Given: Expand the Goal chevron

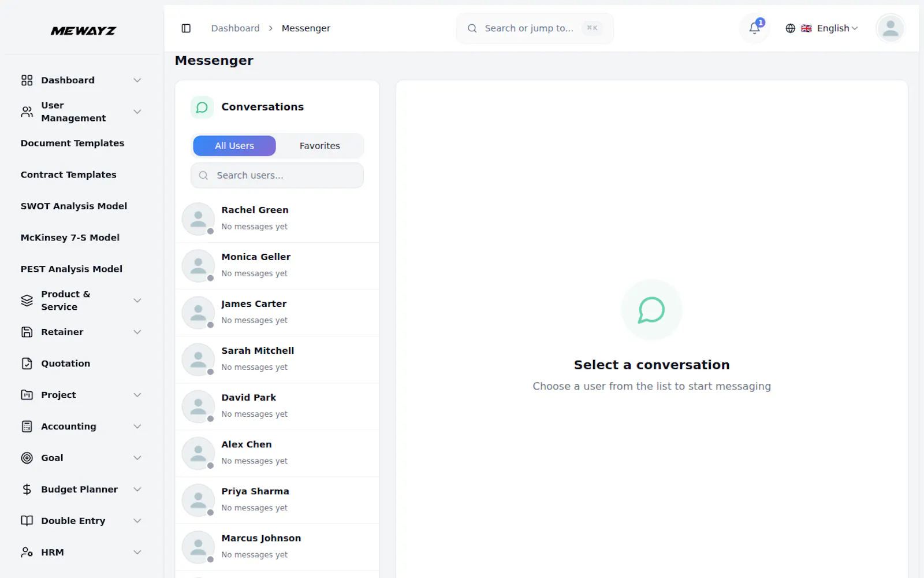Looking at the screenshot, I should (x=137, y=458).
